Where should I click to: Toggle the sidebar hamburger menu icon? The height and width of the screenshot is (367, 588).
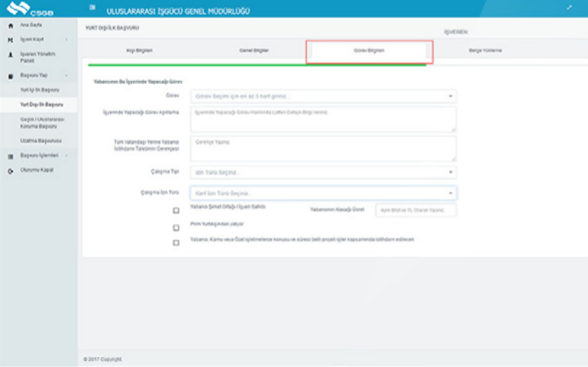92,8
